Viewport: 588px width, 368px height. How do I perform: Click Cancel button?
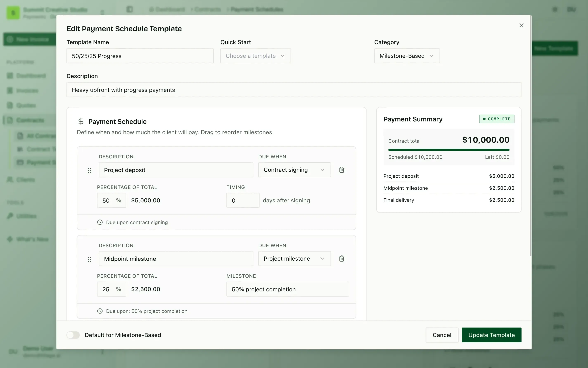tap(442, 335)
